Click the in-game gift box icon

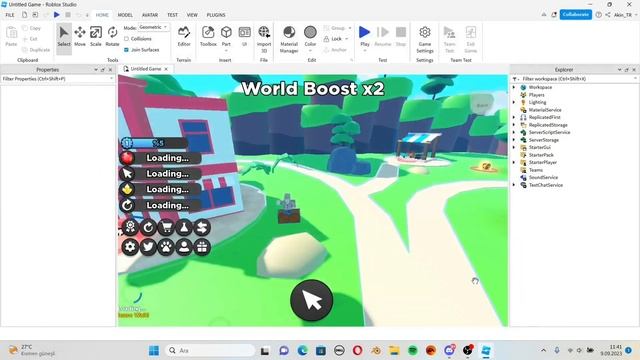(x=202, y=247)
